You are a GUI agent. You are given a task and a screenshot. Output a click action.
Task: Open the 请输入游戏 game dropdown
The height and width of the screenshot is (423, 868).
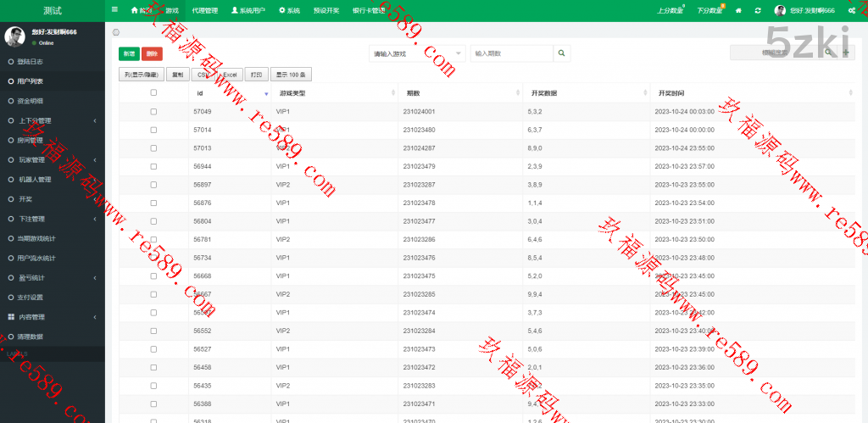click(x=418, y=53)
